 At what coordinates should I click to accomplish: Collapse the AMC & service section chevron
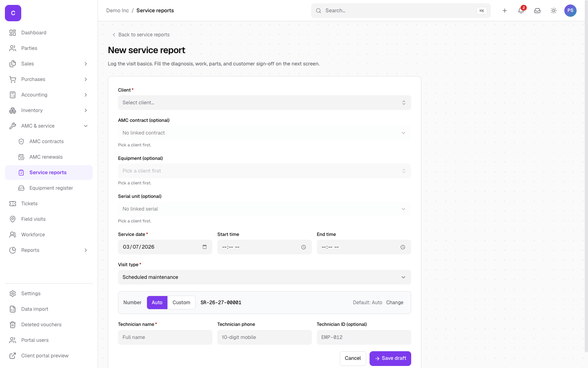coord(86,126)
